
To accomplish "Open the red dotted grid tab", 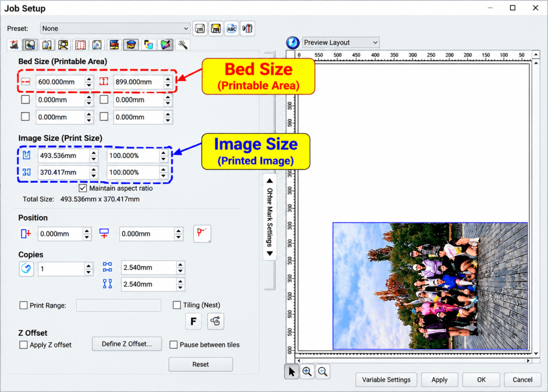I will click(80, 45).
